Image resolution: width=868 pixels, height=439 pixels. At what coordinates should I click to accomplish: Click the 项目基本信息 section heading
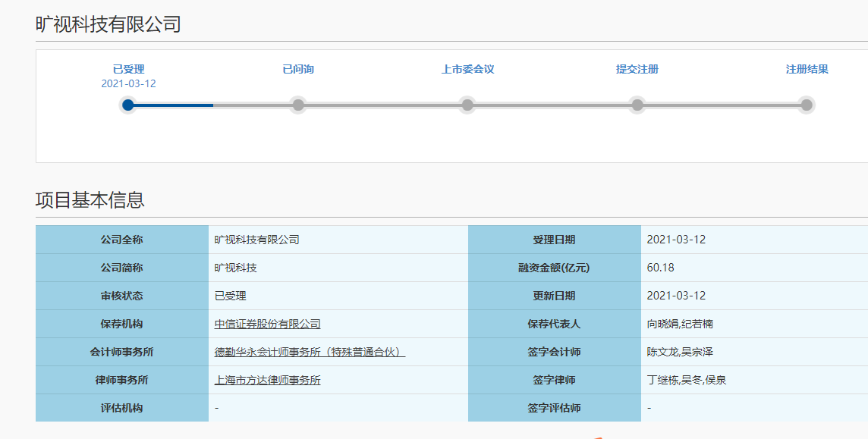pos(90,200)
